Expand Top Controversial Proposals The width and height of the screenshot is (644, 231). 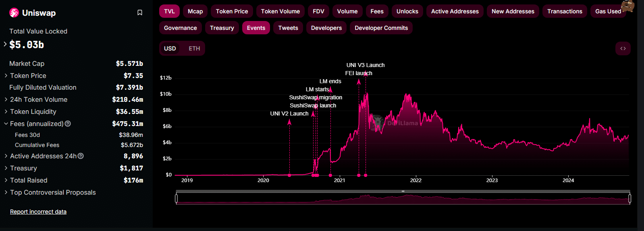click(x=6, y=192)
